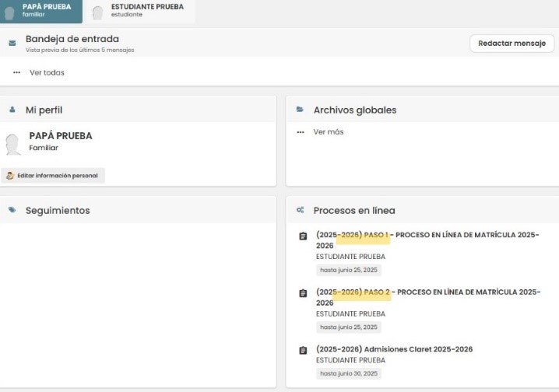The height and width of the screenshot is (392, 559).
Task: Open Admisiones Claret 2025-2026 process
Action: [x=394, y=349]
